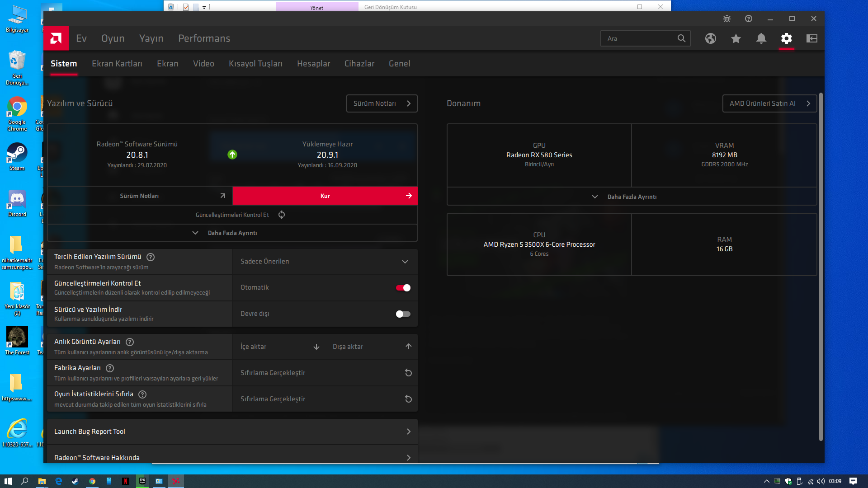Click the green update available arrow icon

tap(232, 155)
